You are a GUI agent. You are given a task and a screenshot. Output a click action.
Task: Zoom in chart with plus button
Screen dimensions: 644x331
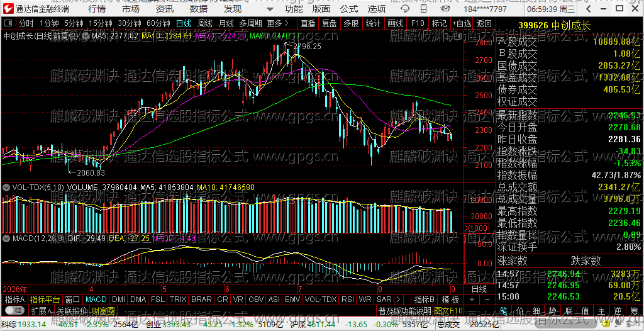[x=472, y=299]
